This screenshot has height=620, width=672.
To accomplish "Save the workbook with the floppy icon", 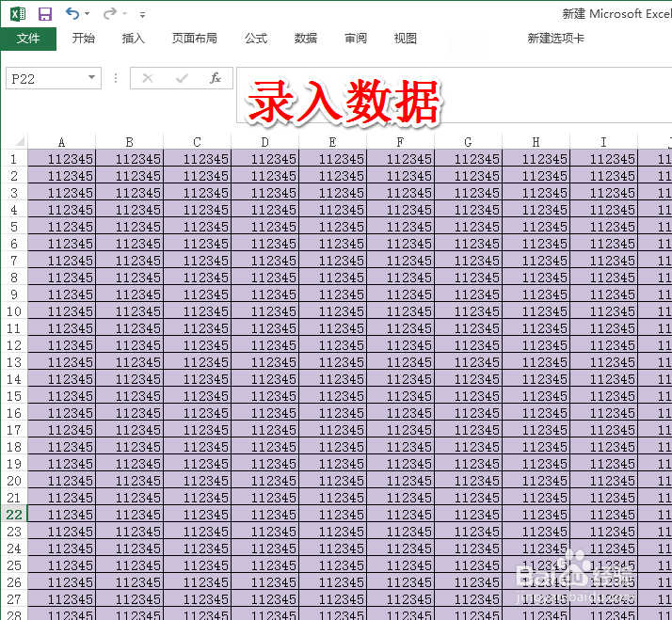I will tap(45, 14).
